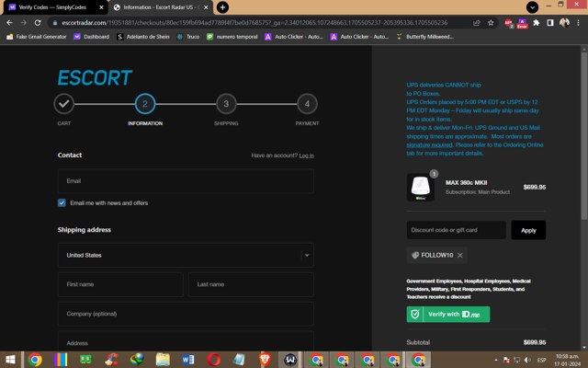The image size is (588, 368).
Task: Select step 3 Shipping circle
Action: [226, 104]
